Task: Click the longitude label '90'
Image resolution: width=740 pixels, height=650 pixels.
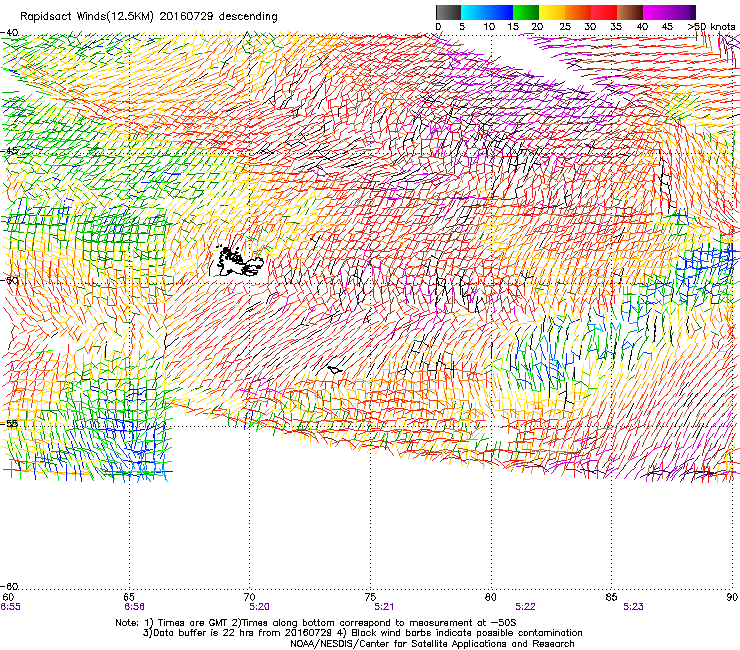Action: pos(732,597)
